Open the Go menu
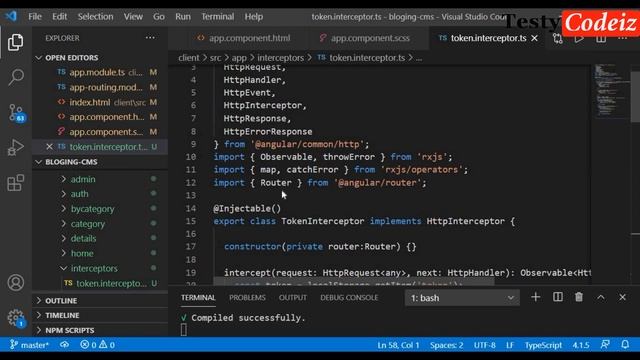The height and width of the screenshot is (360, 640). pos(159,17)
